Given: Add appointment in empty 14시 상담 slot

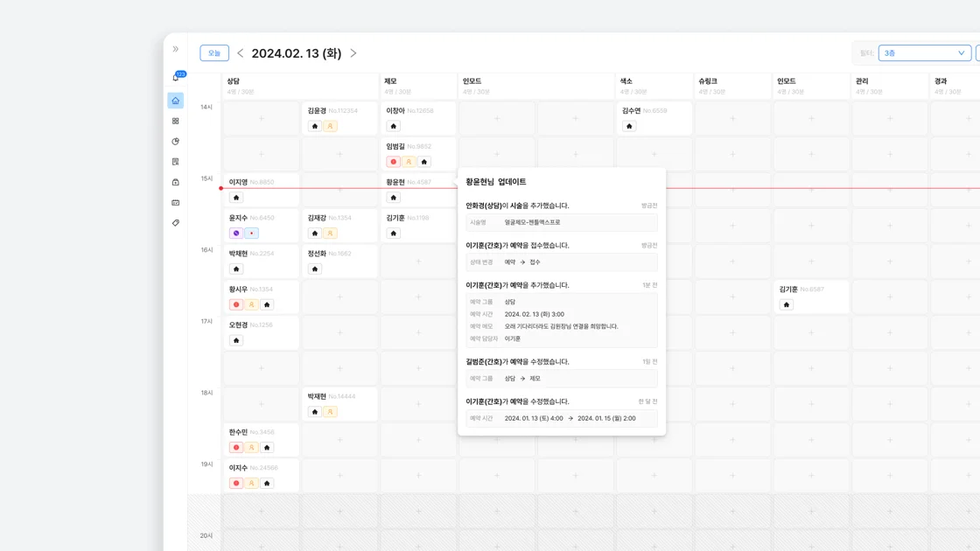Looking at the screenshot, I should [261, 119].
